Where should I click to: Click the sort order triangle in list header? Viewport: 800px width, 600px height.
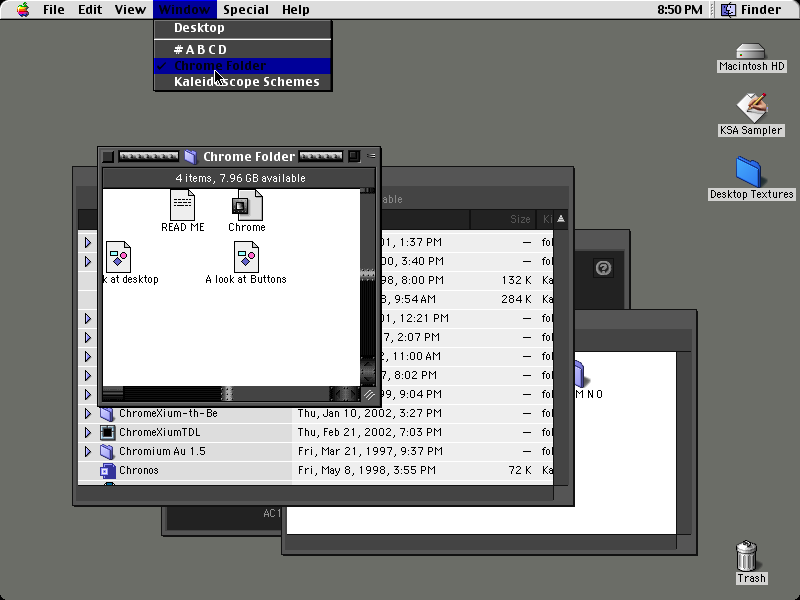(561, 219)
